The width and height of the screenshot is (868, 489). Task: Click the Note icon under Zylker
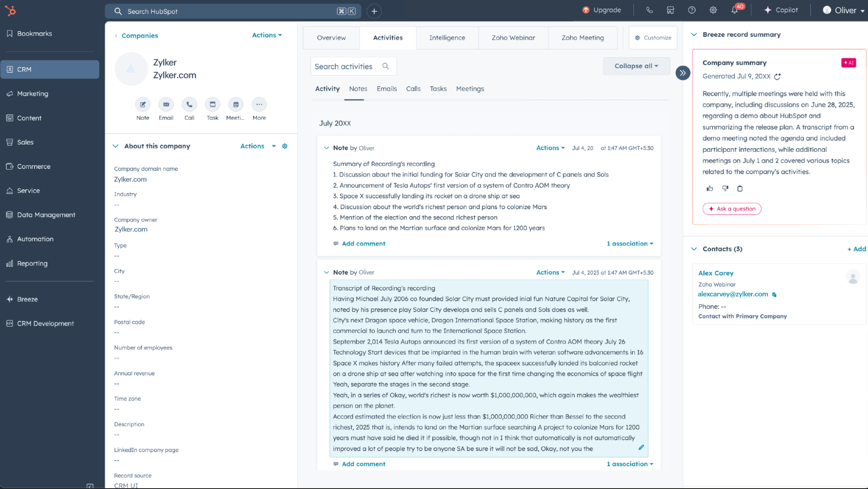143,105
